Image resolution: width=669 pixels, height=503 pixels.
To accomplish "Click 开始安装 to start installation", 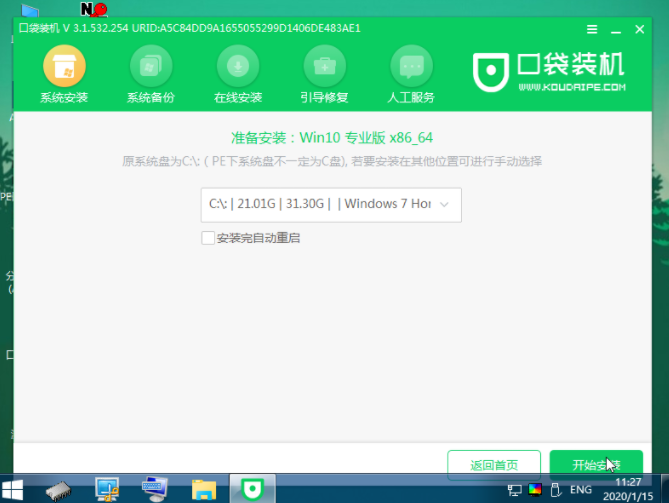I will point(596,465).
